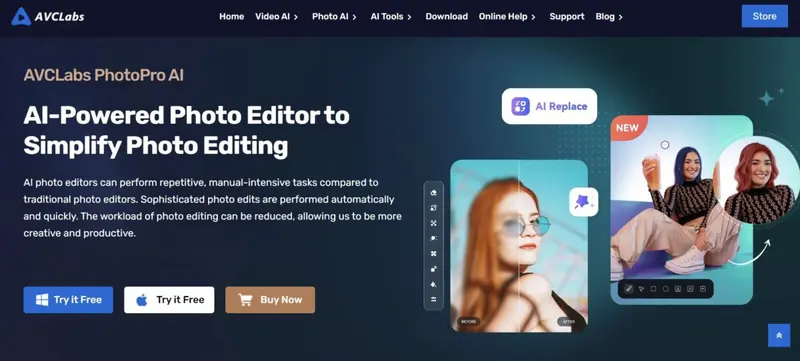Expand the Online Help dropdown

pyautogui.click(x=507, y=16)
